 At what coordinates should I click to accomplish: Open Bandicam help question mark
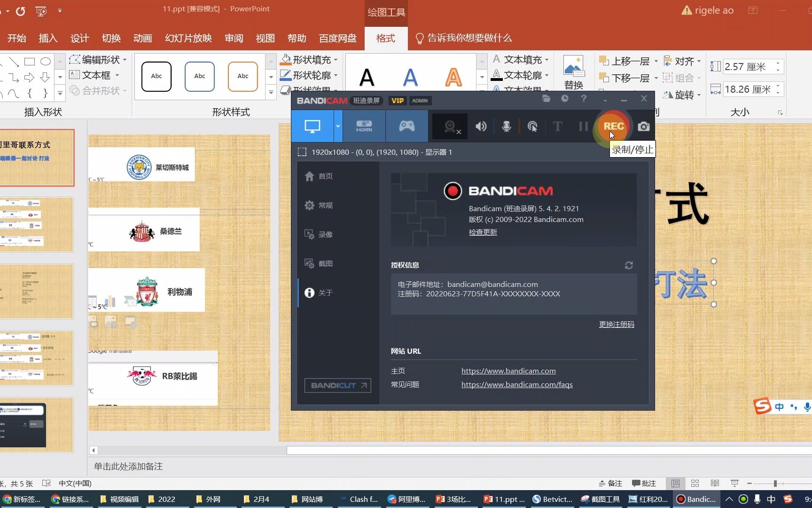pyautogui.click(x=584, y=99)
